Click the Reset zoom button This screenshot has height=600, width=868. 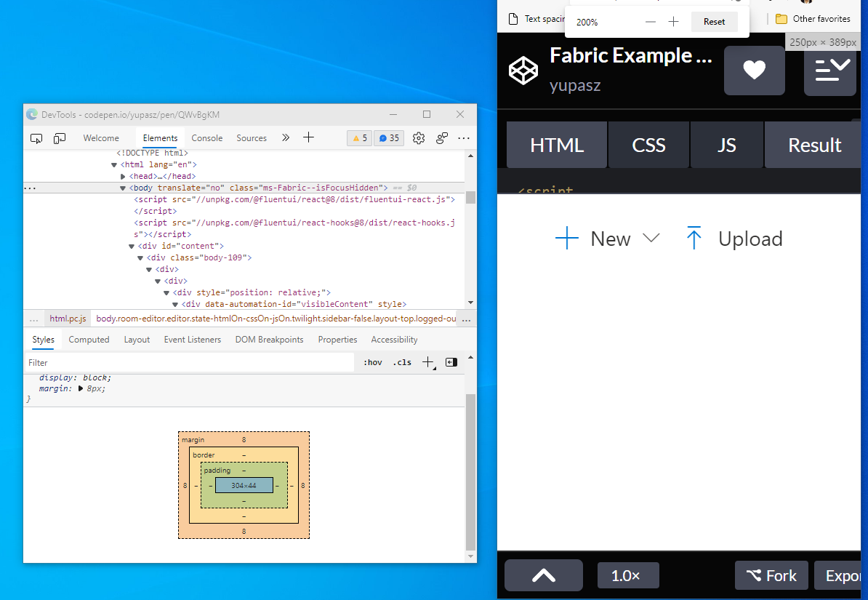714,21
